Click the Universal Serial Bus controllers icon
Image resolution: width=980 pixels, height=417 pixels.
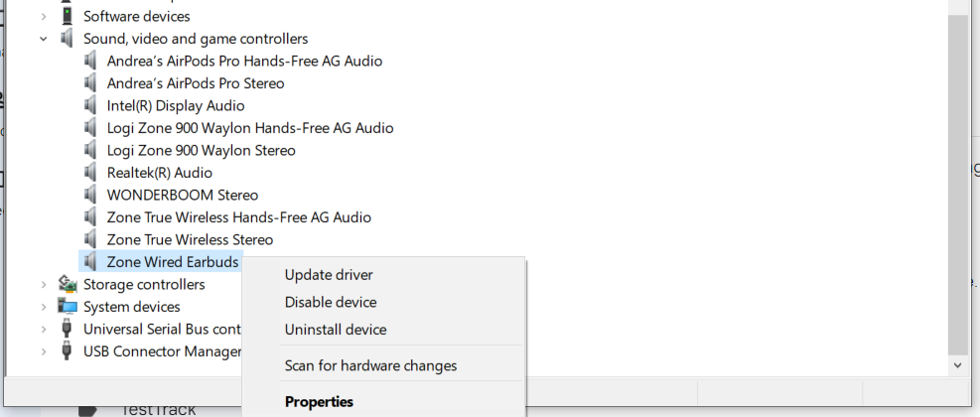67,329
